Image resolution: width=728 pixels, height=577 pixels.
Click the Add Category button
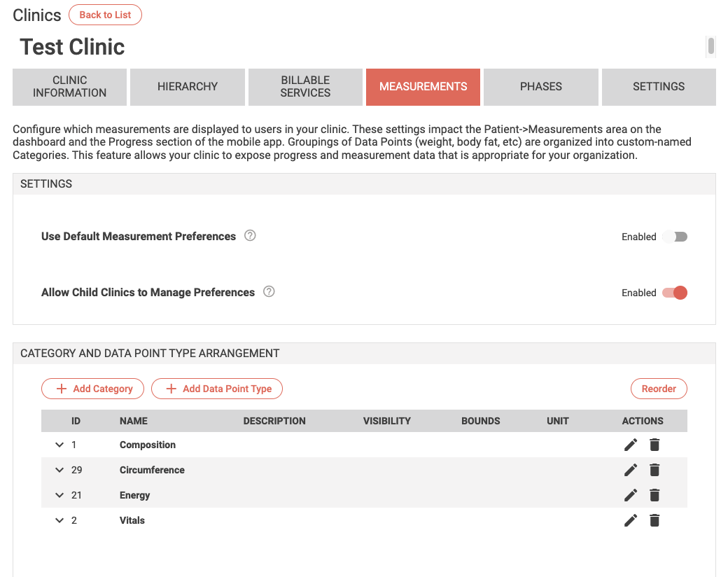[x=93, y=389]
